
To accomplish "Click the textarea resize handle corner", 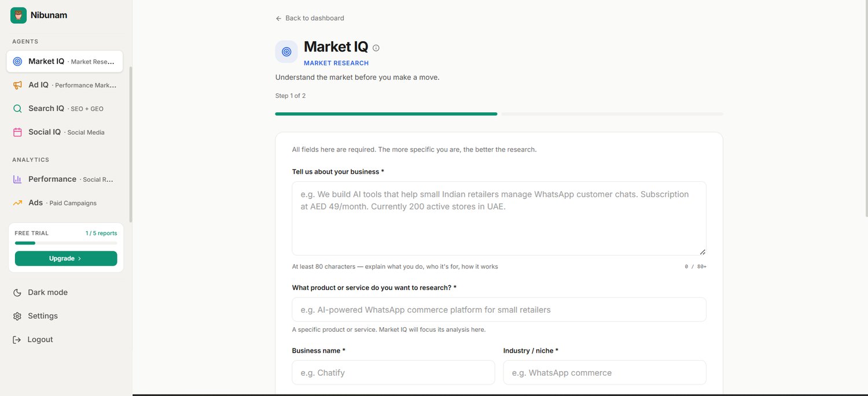I will click(x=703, y=252).
